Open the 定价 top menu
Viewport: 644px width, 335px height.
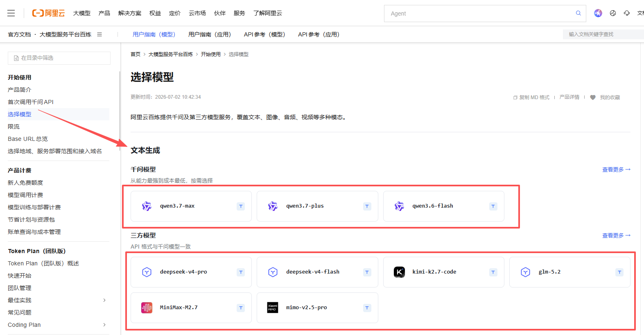coord(175,13)
